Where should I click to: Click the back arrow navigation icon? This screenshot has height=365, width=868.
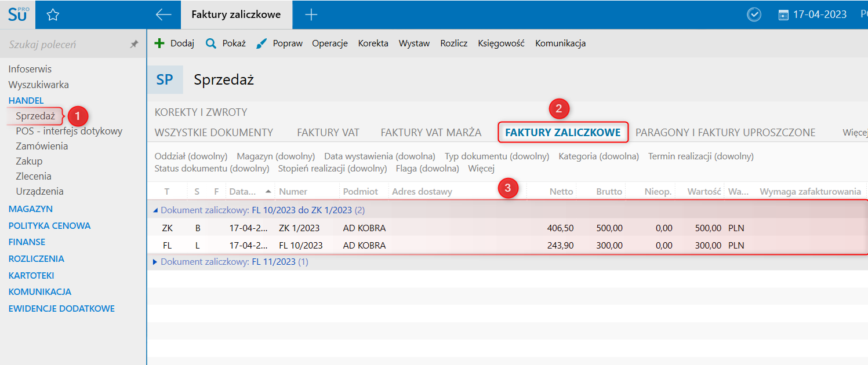pos(164,15)
